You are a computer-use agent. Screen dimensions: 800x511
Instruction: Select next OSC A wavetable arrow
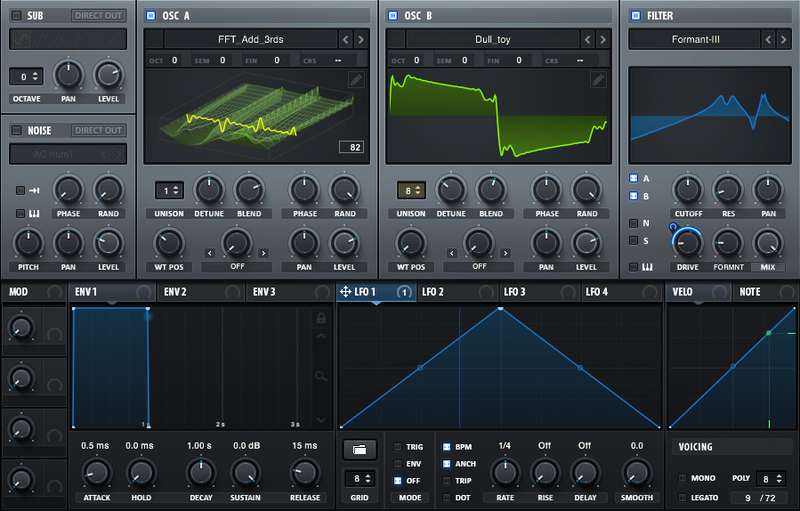361,40
